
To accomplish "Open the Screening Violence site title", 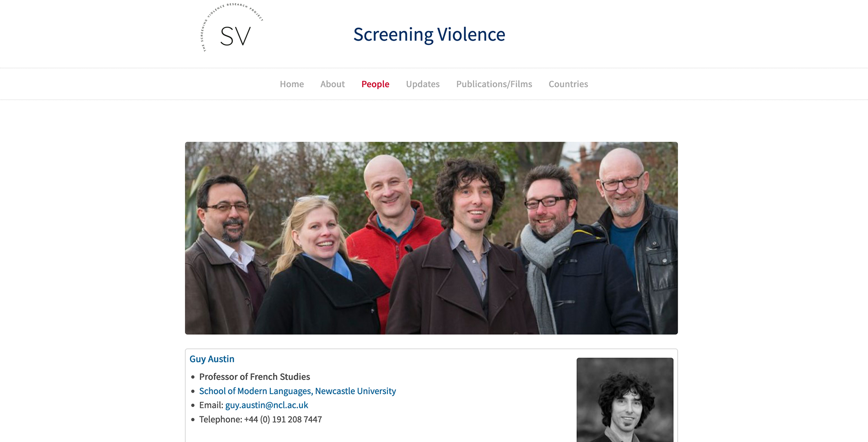I will click(429, 34).
